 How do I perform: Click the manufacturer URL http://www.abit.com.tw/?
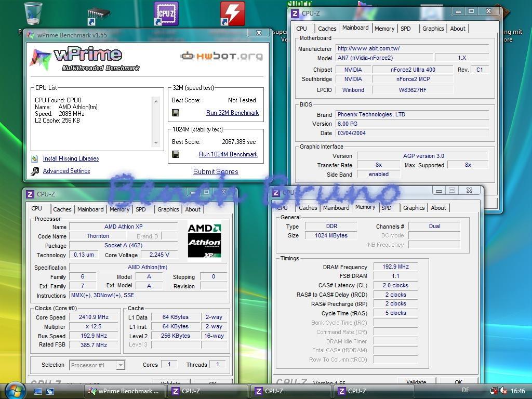(x=412, y=48)
